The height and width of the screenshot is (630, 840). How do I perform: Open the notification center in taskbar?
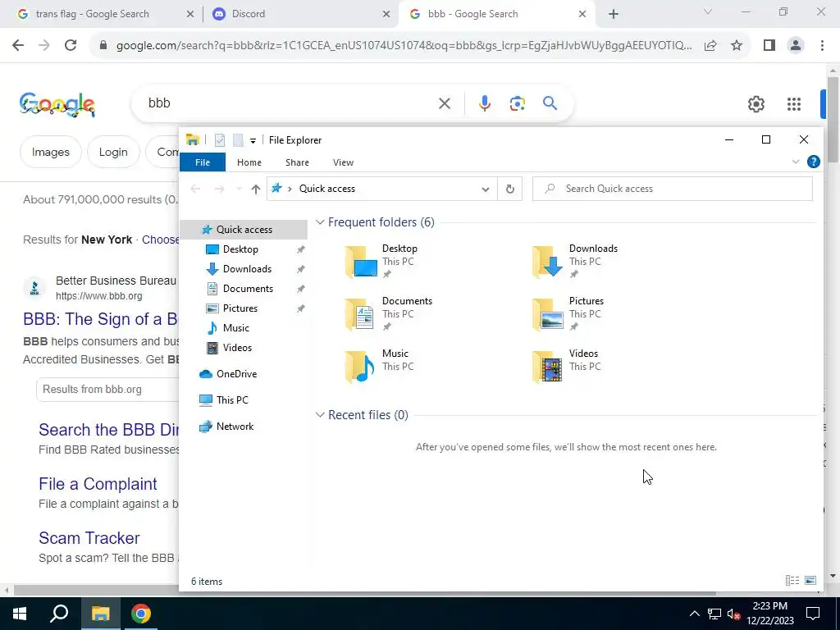pos(813,614)
